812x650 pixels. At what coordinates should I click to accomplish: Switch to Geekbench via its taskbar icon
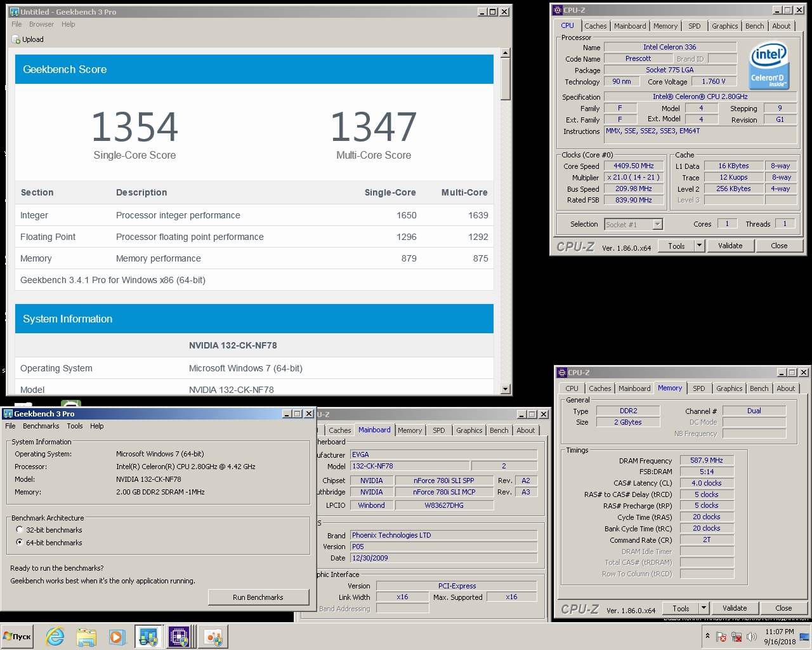148,637
